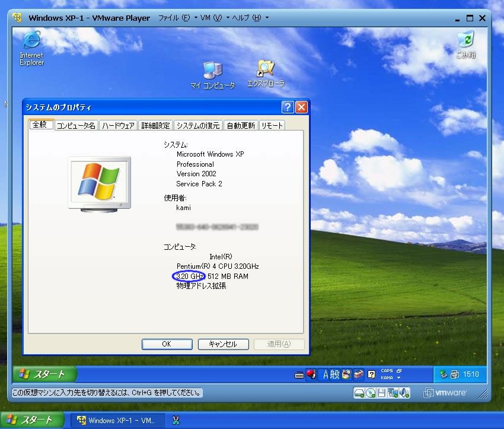
Task: Open the ファイル(F) dropdown menu
Action: coord(177,18)
